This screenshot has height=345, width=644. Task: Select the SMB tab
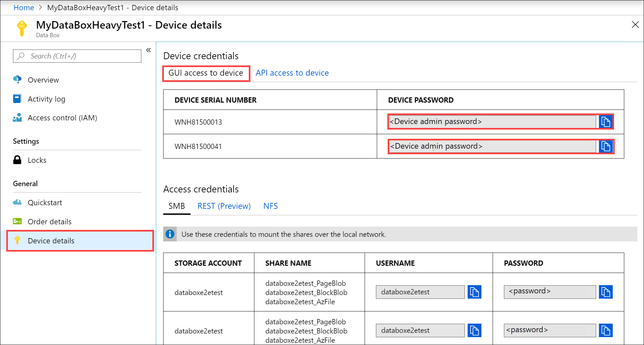pyautogui.click(x=177, y=206)
